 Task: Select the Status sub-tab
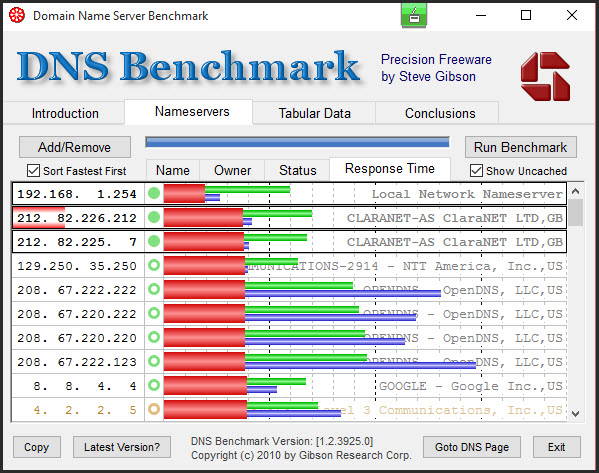(298, 170)
